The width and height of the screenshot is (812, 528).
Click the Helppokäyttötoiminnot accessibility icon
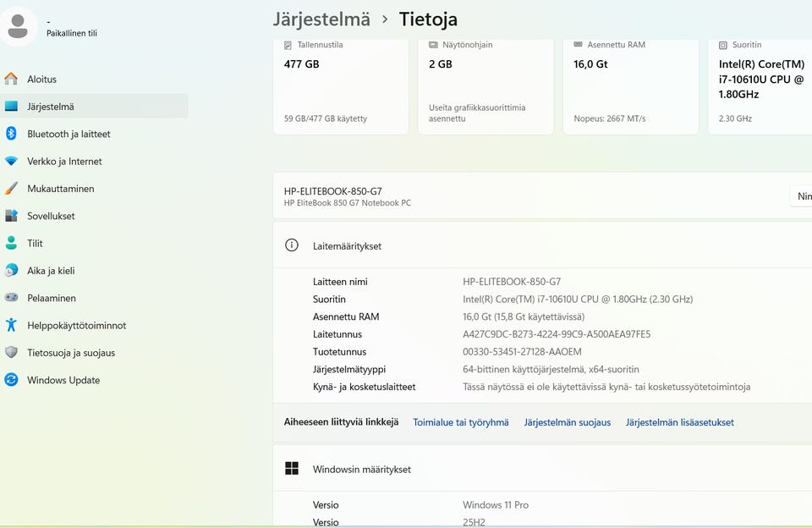click(x=11, y=325)
